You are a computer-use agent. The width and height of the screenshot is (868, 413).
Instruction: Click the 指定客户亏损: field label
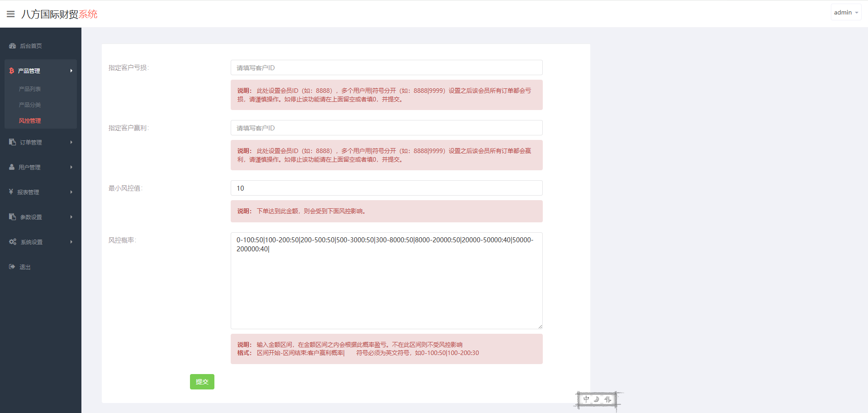pyautogui.click(x=128, y=67)
